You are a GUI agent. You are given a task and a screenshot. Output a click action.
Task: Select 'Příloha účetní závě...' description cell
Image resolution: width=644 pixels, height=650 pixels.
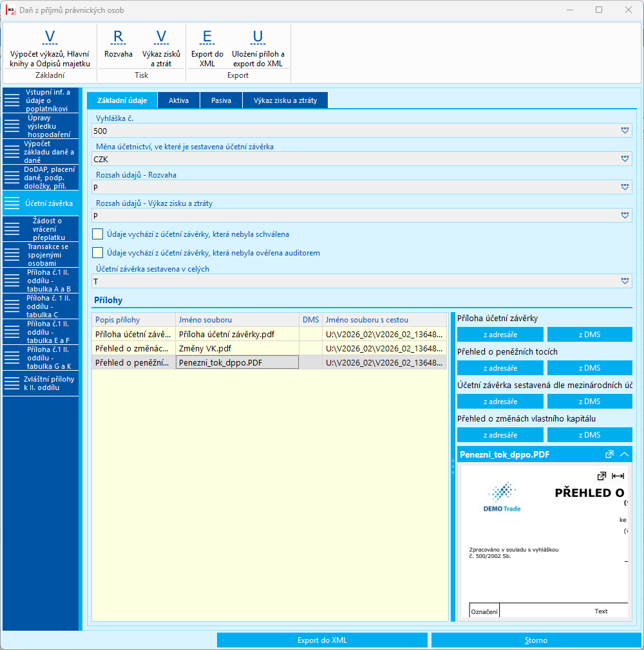point(133,334)
